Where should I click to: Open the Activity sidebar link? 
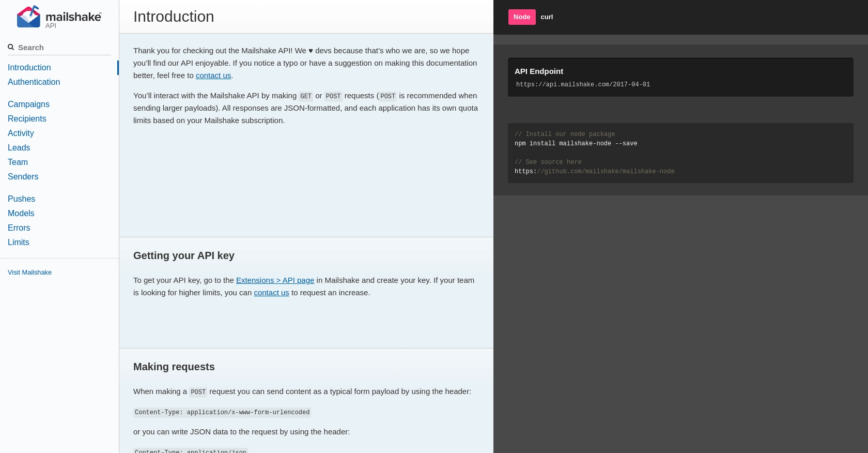click(21, 133)
